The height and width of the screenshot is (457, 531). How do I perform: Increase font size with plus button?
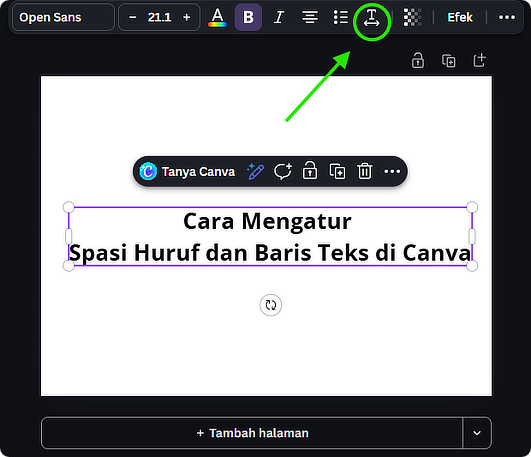point(186,17)
